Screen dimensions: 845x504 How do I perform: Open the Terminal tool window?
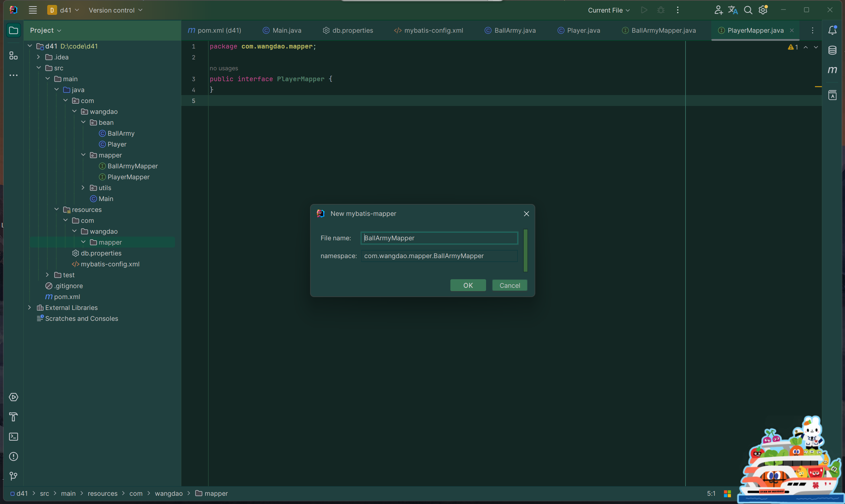point(14,436)
